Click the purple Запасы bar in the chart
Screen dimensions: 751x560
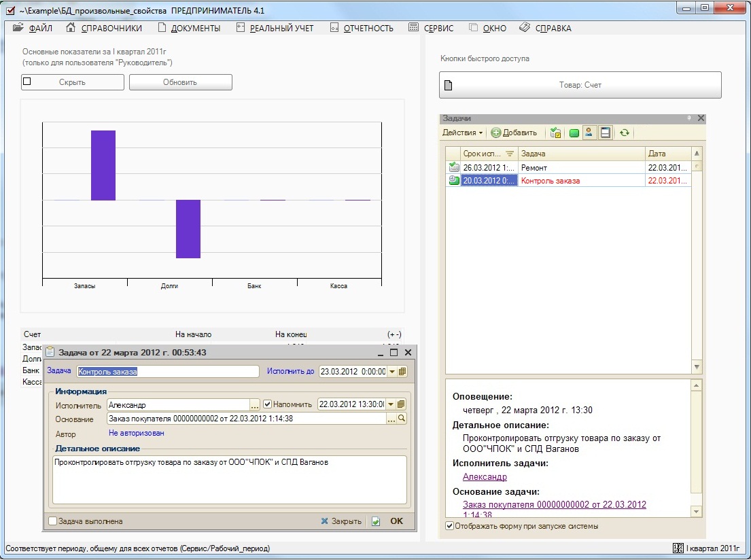point(103,165)
